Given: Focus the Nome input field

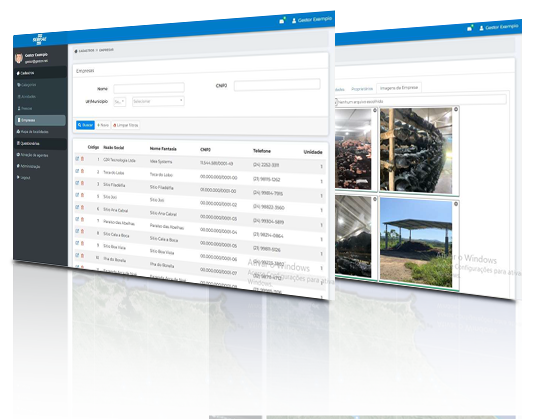Looking at the screenshot, I should click(149, 88).
